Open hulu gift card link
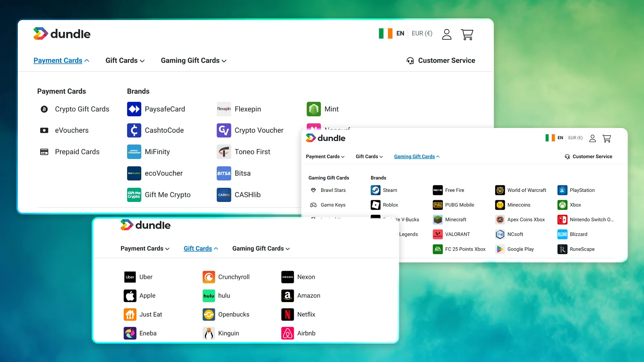The height and width of the screenshot is (362, 644). (216, 296)
